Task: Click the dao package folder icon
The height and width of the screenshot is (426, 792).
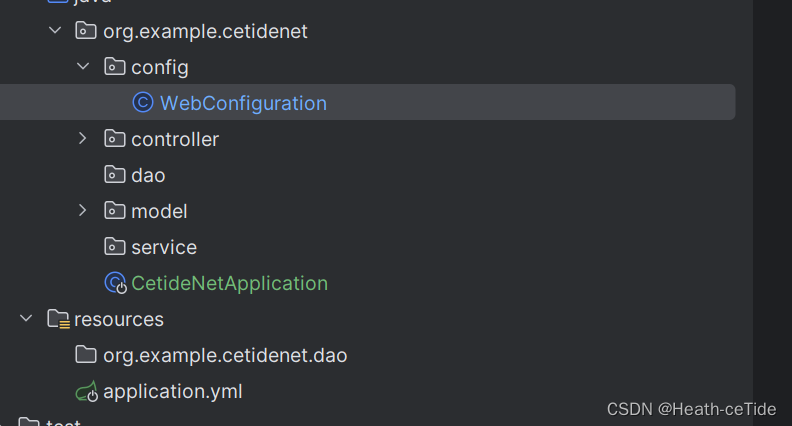Action: pyautogui.click(x=115, y=175)
